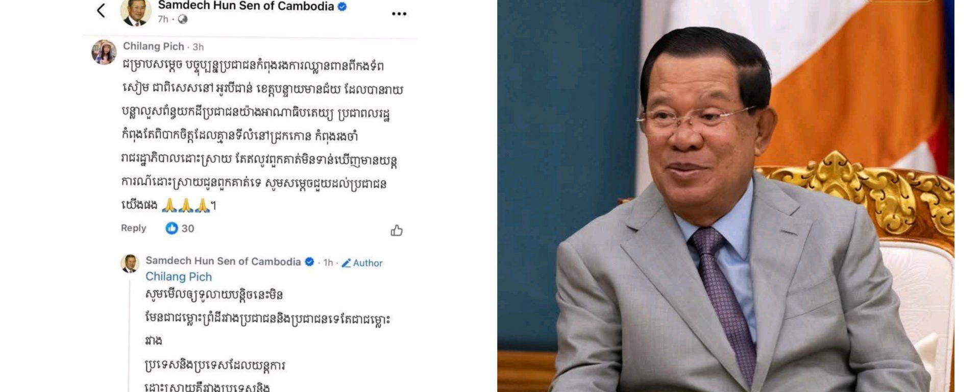
Task: Open the Hun Sen portrait photo
Action: pos(726,196)
